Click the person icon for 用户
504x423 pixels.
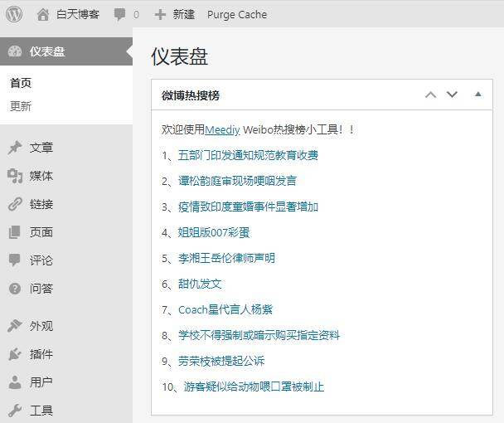click(15, 382)
